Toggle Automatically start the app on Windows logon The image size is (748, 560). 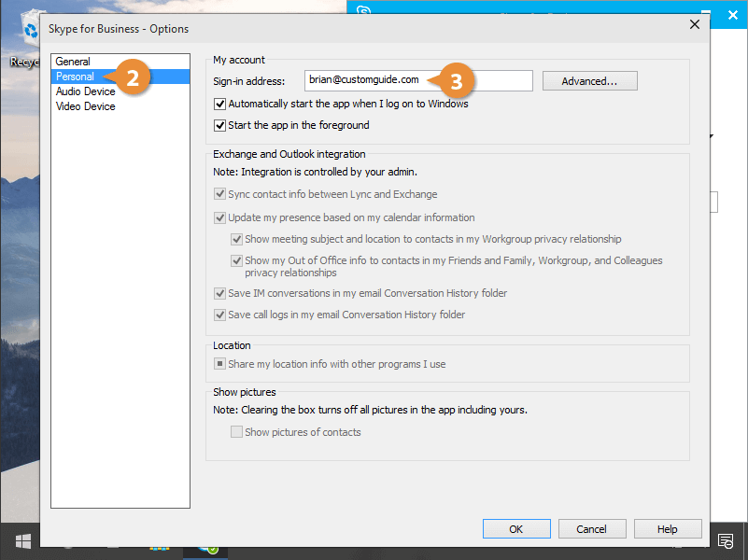(220, 105)
